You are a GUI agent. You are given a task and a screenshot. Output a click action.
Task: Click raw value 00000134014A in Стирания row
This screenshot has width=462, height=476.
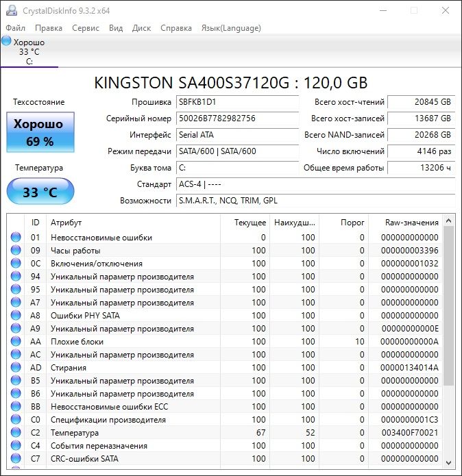[x=409, y=368]
